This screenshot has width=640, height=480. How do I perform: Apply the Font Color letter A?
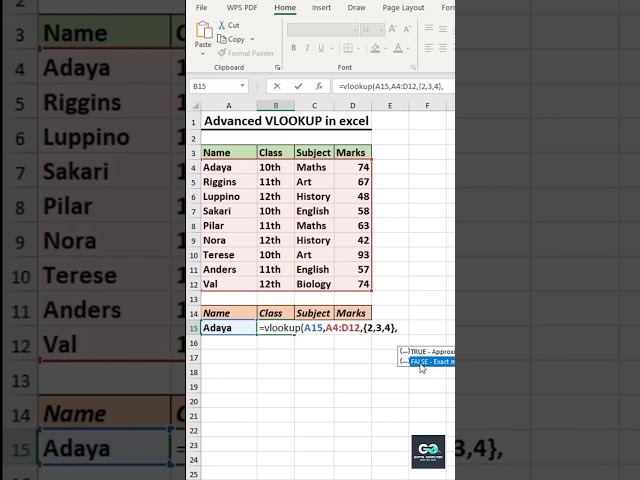click(398, 48)
